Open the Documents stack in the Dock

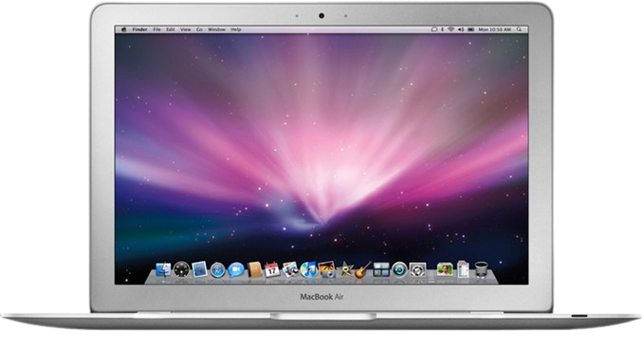click(x=463, y=269)
